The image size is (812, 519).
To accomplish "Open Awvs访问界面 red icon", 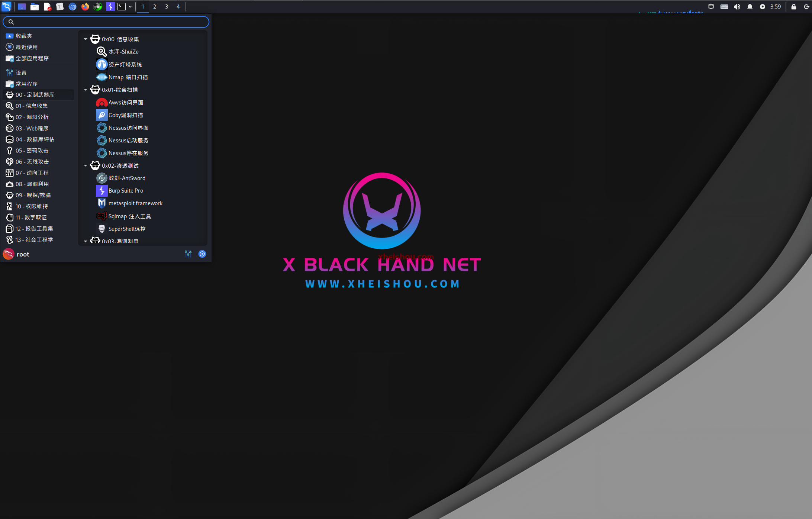I will tap(101, 103).
